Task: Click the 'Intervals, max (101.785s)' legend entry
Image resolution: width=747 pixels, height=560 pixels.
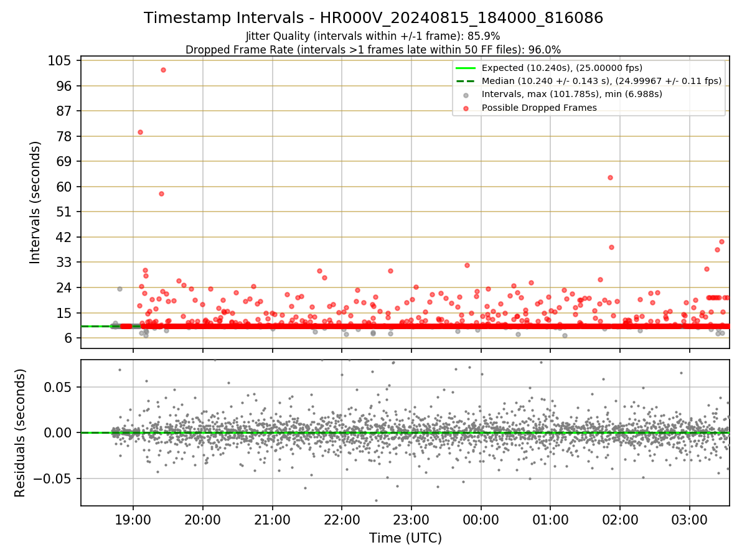Action: tap(572, 94)
